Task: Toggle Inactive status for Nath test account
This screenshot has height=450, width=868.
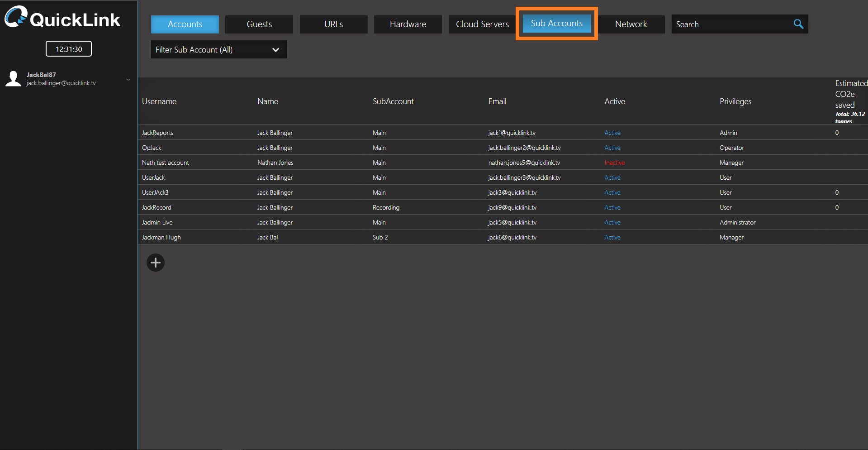Action: (614, 163)
